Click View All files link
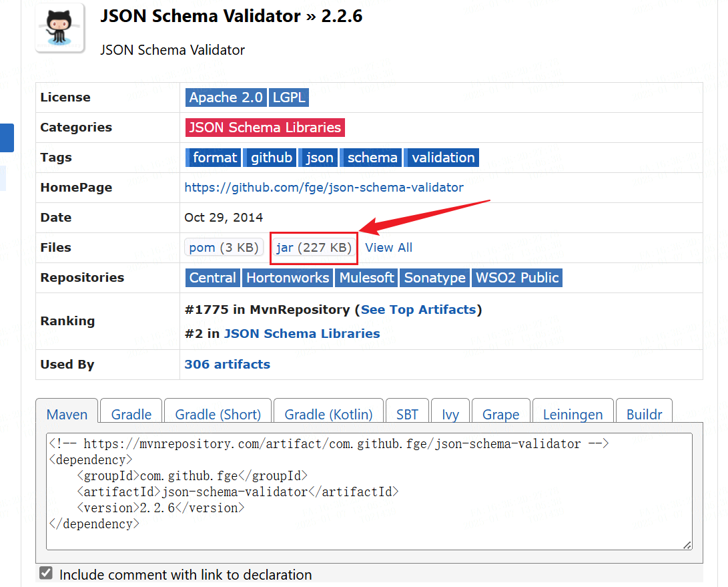This screenshot has height=587, width=728. (x=388, y=248)
